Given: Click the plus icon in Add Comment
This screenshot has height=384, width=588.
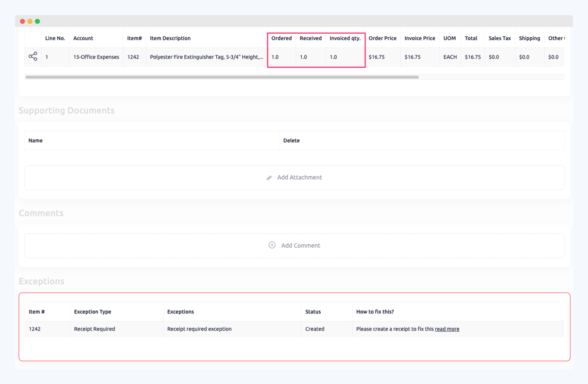Looking at the screenshot, I should click(272, 245).
